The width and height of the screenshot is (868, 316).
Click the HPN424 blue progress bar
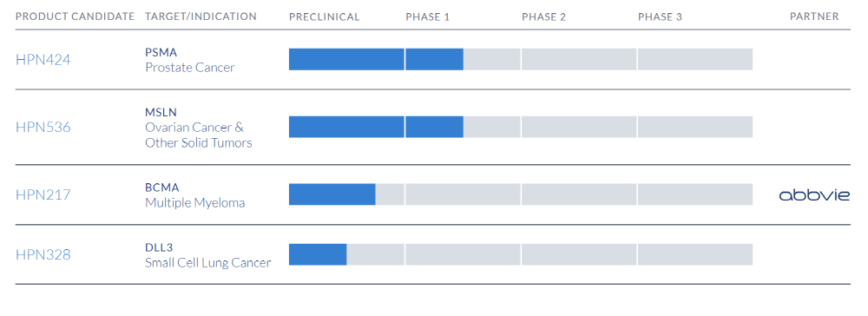click(x=376, y=59)
